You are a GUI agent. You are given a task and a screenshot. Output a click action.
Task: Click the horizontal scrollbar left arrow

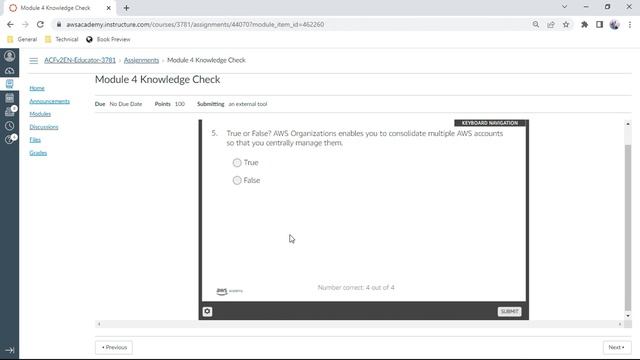click(99, 324)
